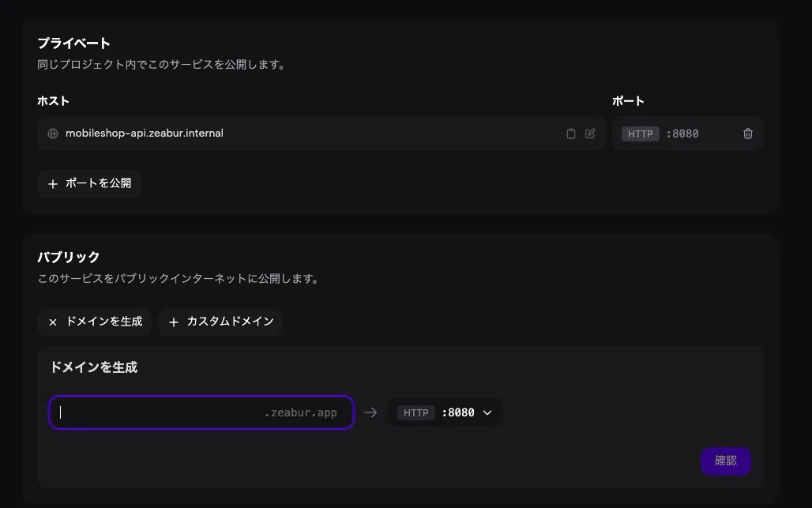Click the :8080 value in private port row
Image resolution: width=812 pixels, height=508 pixels.
pos(682,134)
